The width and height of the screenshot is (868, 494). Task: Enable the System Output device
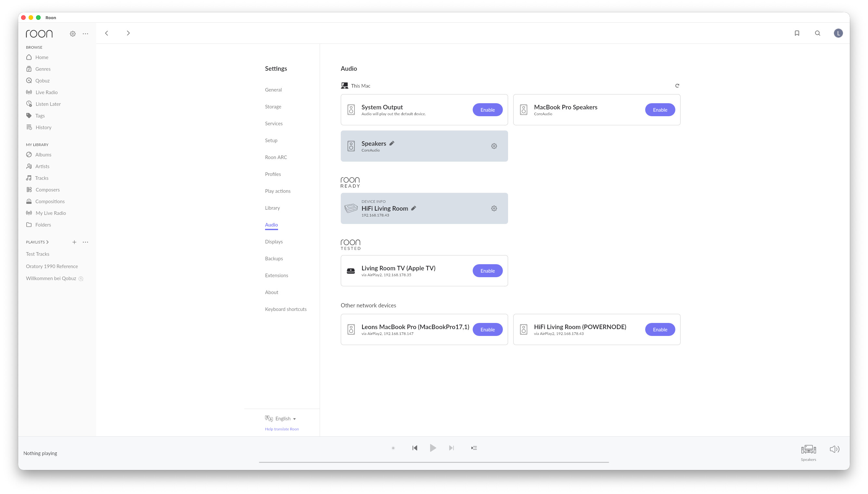point(488,110)
